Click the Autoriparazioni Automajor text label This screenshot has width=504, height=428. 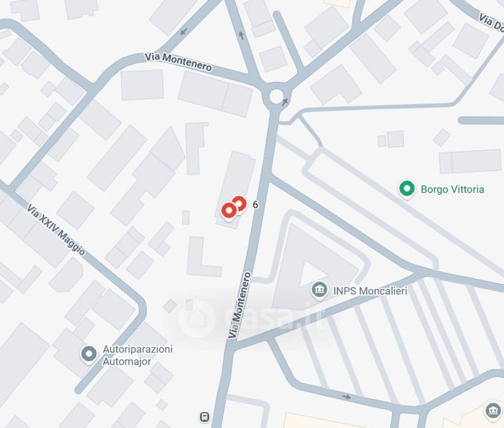click(x=138, y=355)
